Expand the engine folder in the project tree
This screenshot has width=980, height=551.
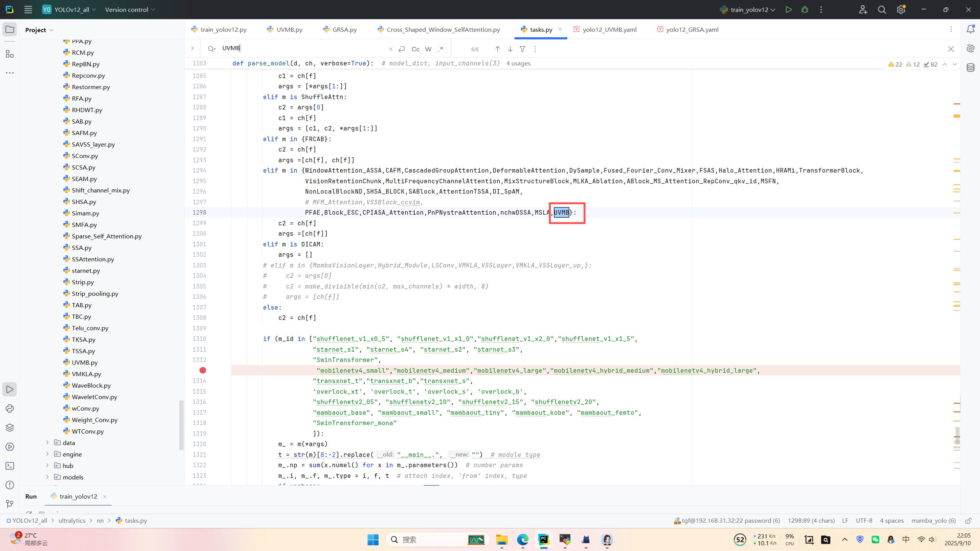pyautogui.click(x=47, y=454)
